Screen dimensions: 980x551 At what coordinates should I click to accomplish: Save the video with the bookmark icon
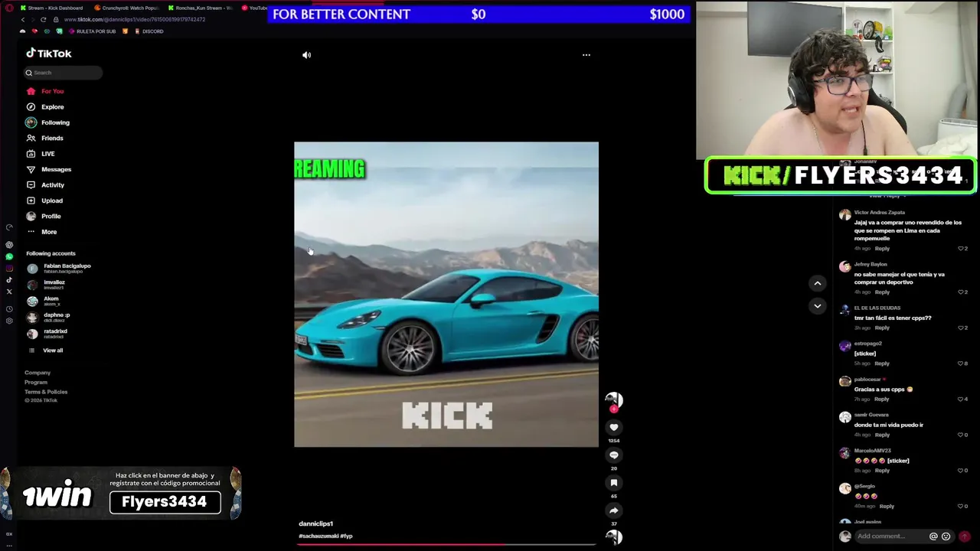[x=613, y=483]
